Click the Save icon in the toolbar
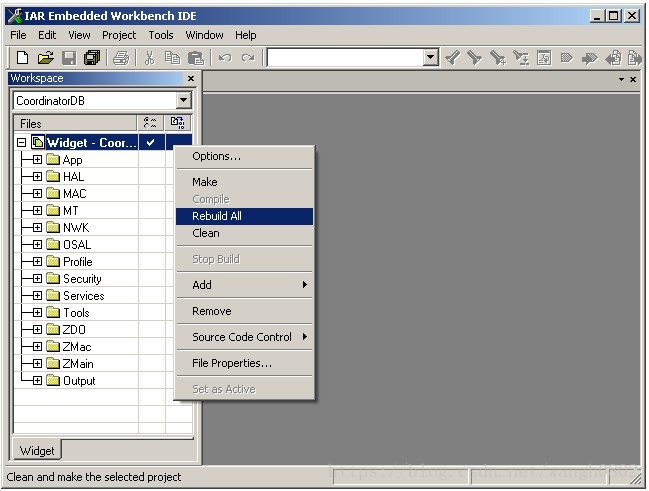Image resolution: width=649 pixels, height=491 pixels. (x=69, y=58)
